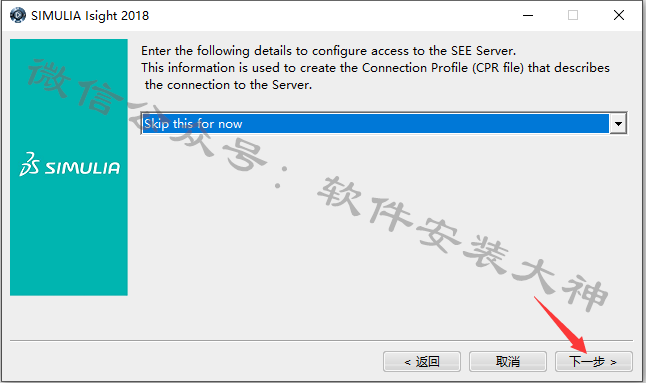Click the teal side banner panel
646x383 pixels.
69,167
